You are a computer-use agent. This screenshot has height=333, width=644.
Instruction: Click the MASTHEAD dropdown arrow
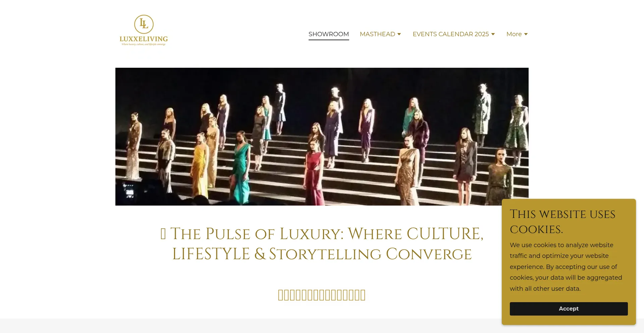pyautogui.click(x=399, y=34)
